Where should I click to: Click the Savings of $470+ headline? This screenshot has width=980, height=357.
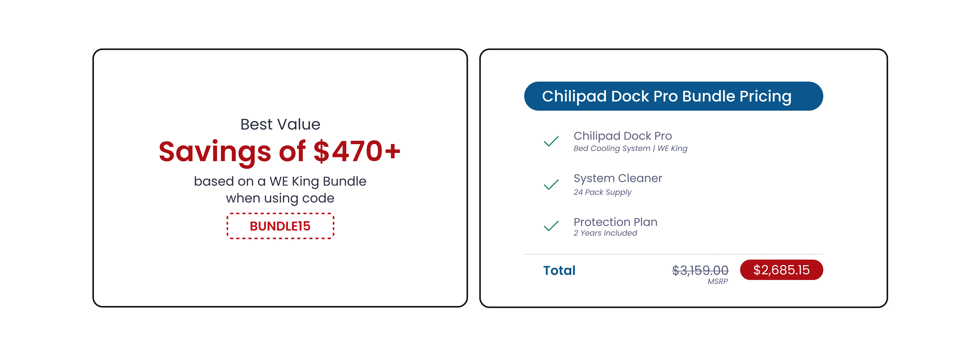coord(280,151)
